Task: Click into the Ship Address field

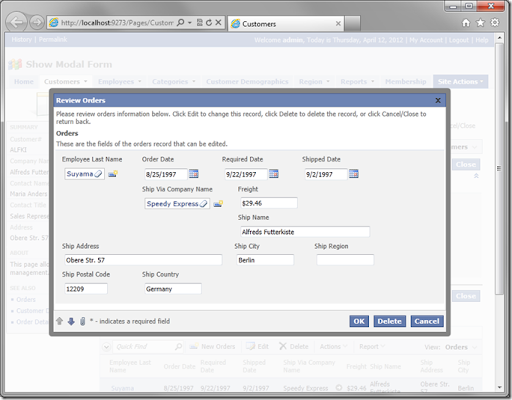Action: coord(143,260)
